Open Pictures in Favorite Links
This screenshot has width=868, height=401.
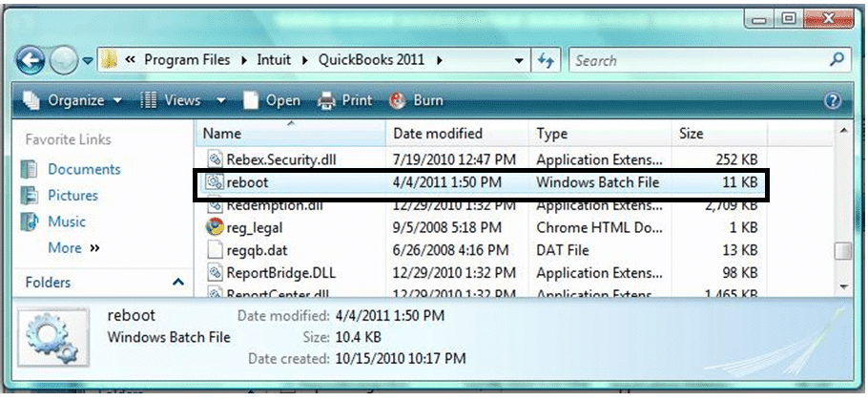[72, 195]
